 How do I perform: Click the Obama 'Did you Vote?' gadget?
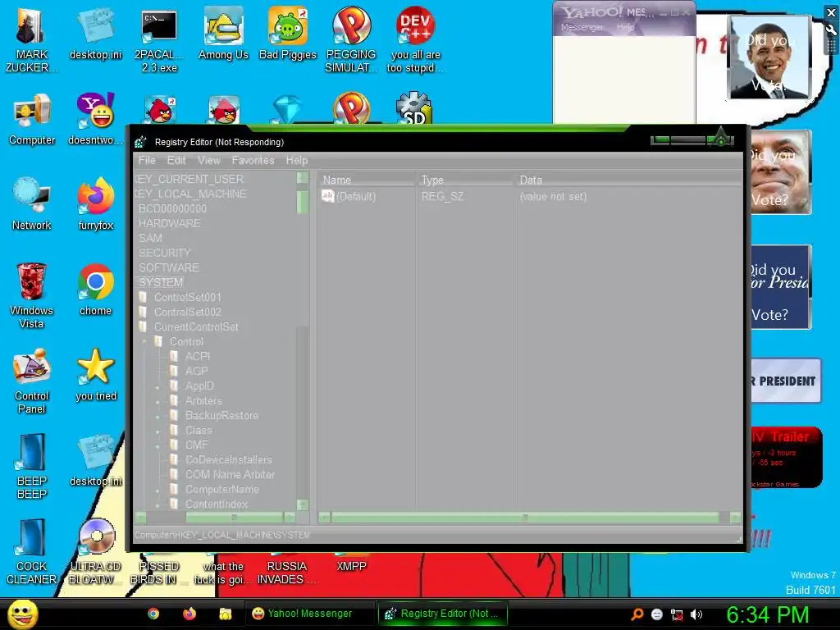(x=769, y=57)
